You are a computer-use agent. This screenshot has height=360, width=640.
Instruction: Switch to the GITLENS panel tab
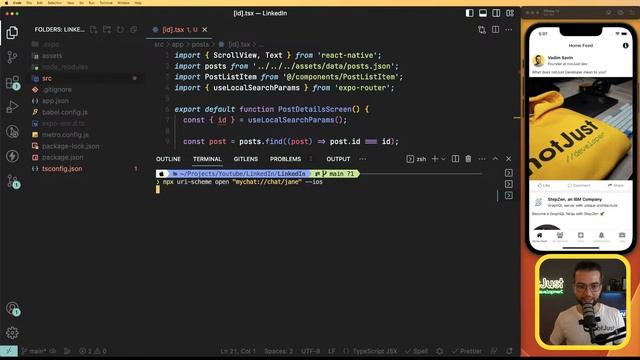click(x=246, y=159)
